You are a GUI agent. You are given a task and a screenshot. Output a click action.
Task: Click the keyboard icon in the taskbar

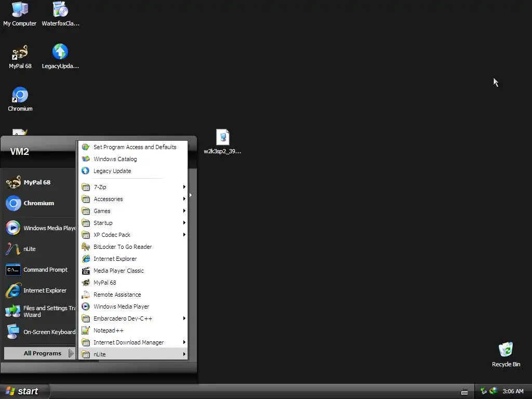click(464, 392)
